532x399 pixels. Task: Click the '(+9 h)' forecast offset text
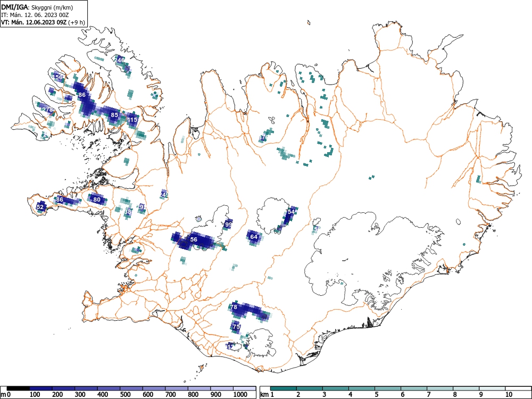[76, 22]
